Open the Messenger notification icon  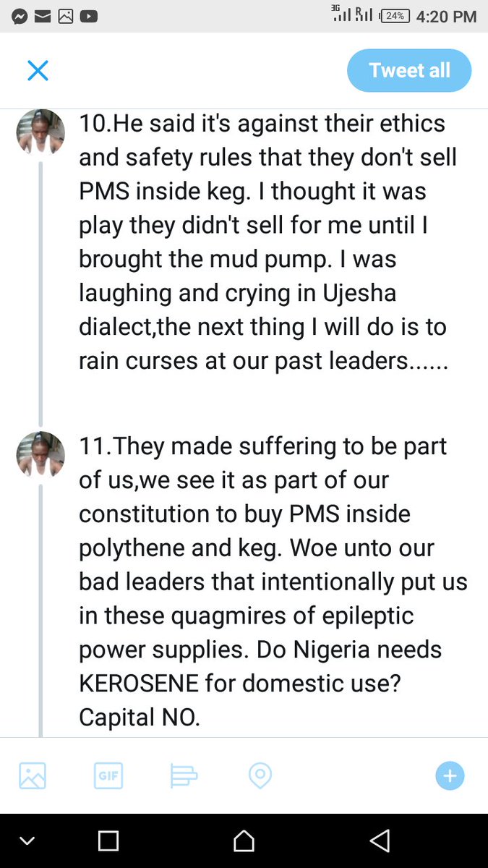pos(20,16)
